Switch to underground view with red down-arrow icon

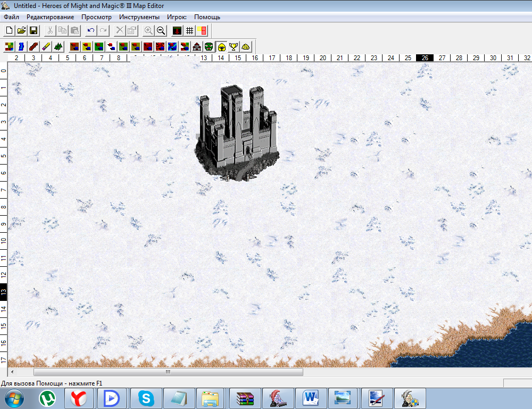pyautogui.click(x=177, y=30)
